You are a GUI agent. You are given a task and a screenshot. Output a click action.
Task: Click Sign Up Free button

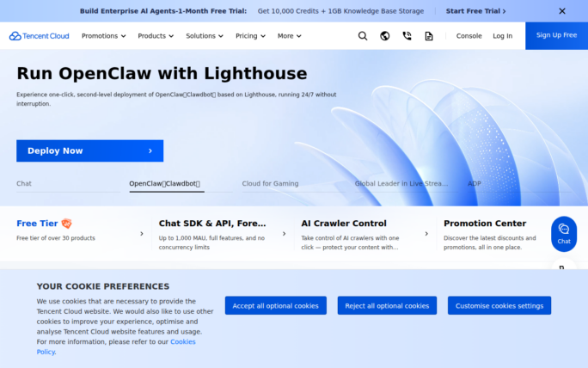(x=556, y=35)
